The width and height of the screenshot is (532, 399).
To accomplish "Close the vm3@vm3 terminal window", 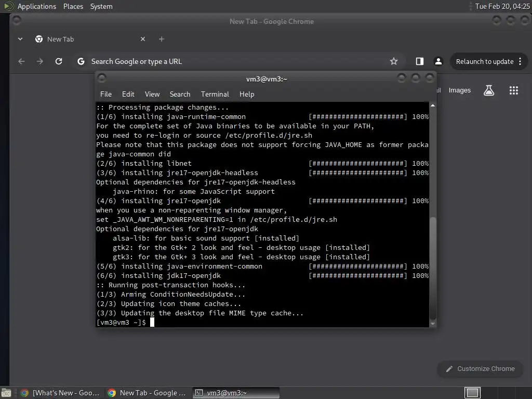I will tap(430, 78).
